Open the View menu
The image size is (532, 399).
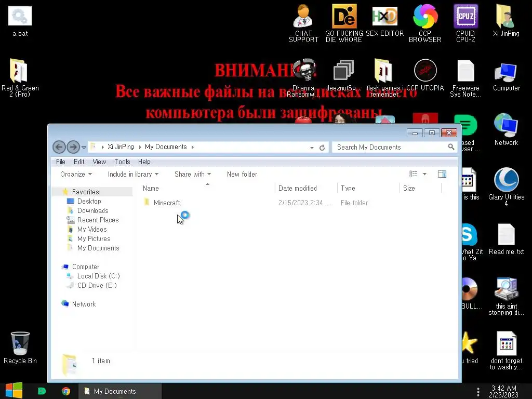pos(99,162)
